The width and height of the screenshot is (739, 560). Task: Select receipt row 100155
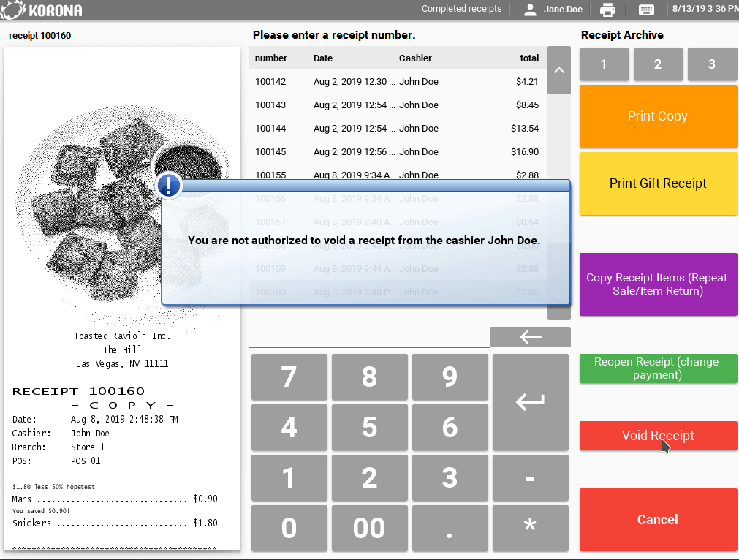(x=398, y=172)
